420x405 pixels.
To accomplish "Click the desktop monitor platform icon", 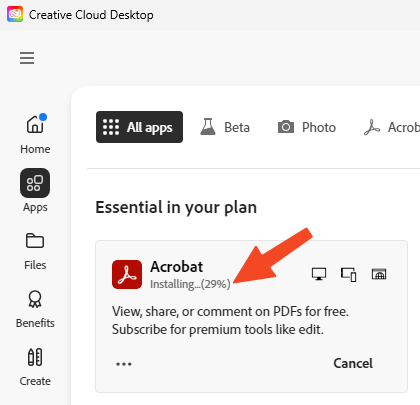I will pyautogui.click(x=319, y=274).
